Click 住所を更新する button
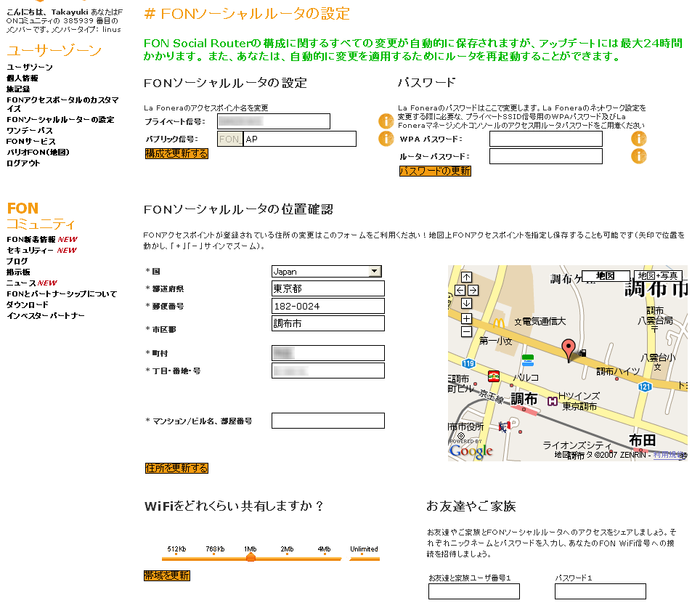700x603 pixels. coord(176,468)
